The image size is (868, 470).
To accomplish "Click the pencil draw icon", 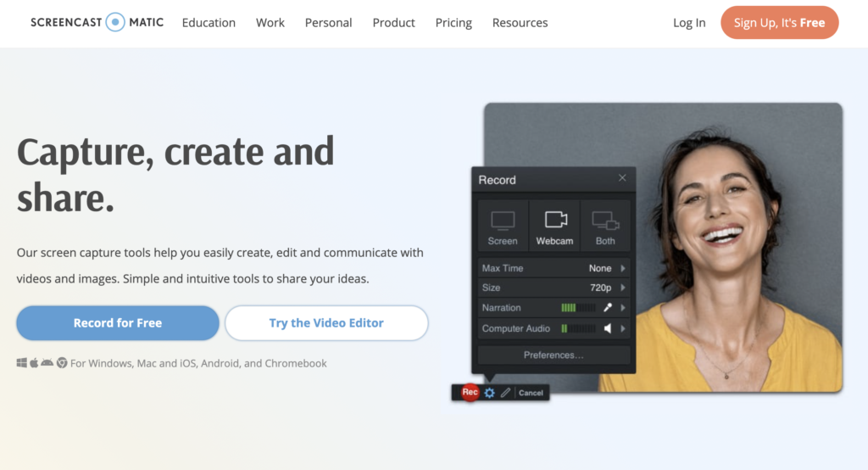I will point(505,393).
